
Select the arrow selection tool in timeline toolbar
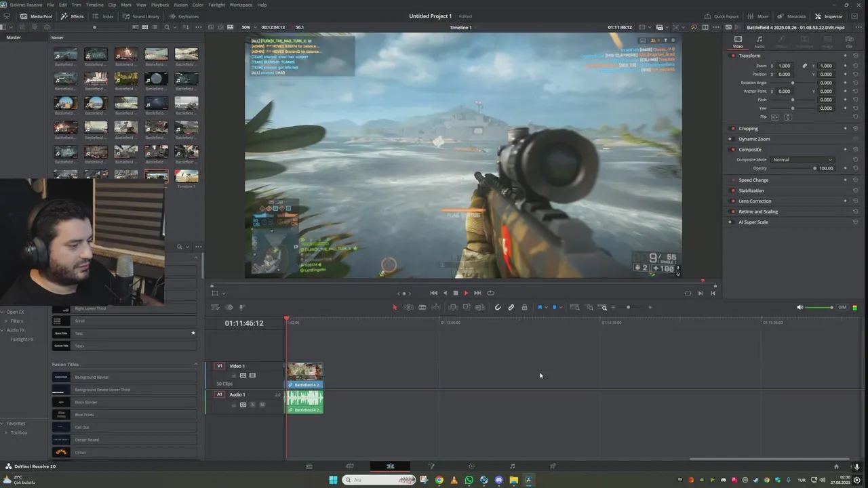[395, 307]
